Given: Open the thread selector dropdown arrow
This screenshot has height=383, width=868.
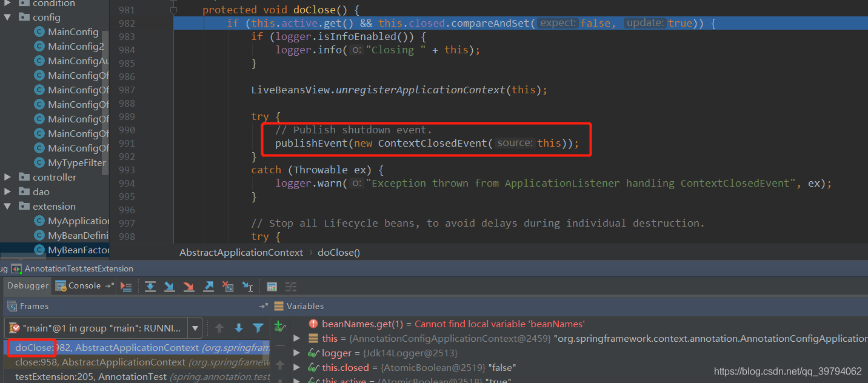Looking at the screenshot, I should 195,328.
